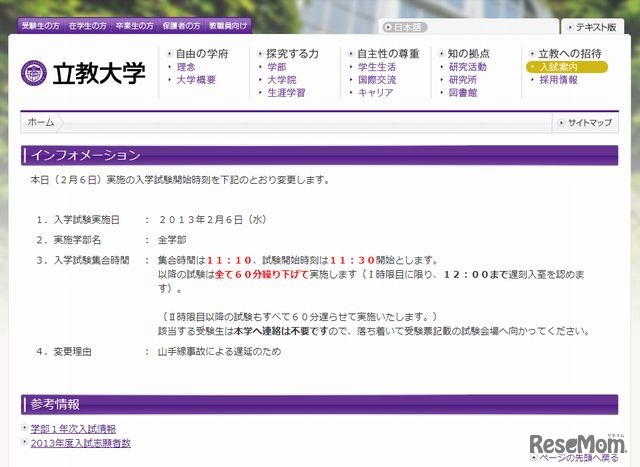
Task: Select the 日本語 language button
Action: pyautogui.click(x=405, y=27)
